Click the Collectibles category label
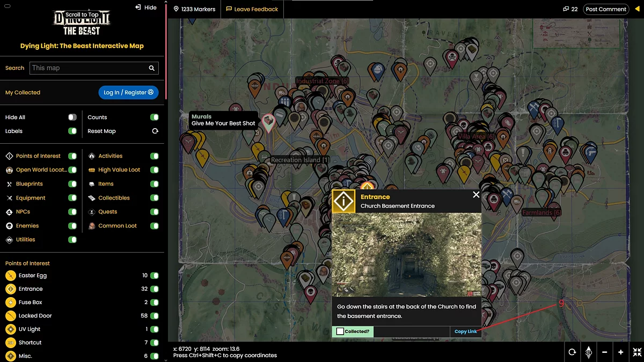The image size is (644, 362). click(114, 198)
